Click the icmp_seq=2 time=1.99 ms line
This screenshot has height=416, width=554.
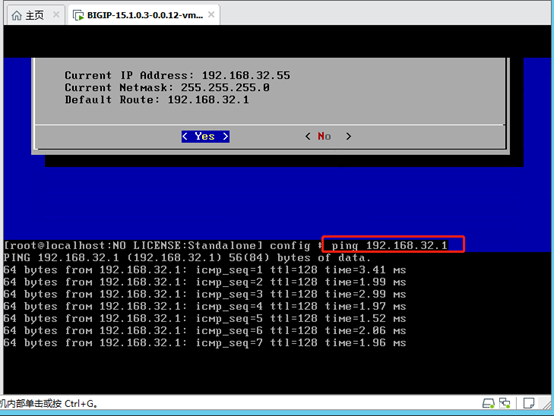point(205,282)
